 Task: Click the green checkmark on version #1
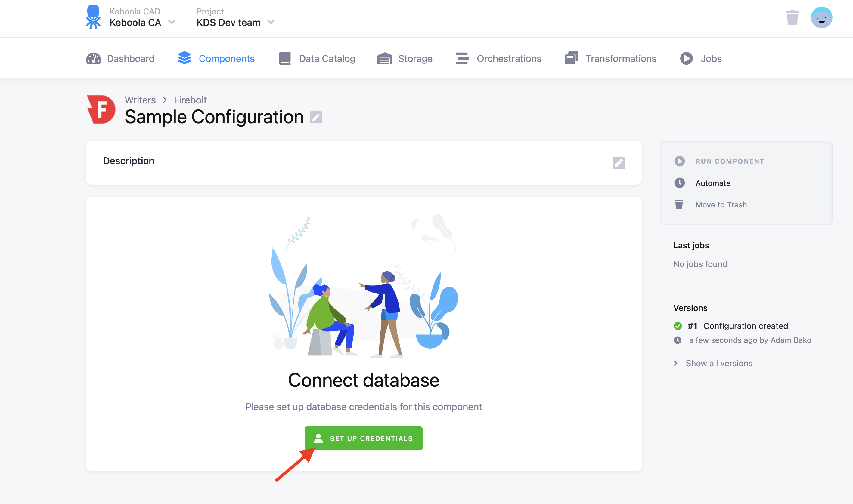tap(678, 326)
